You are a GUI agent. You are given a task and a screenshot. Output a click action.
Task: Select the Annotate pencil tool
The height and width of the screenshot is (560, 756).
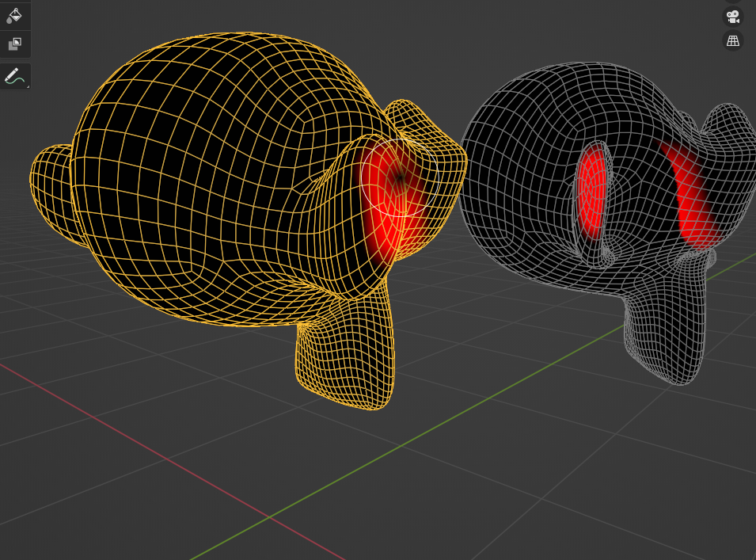coord(14,76)
